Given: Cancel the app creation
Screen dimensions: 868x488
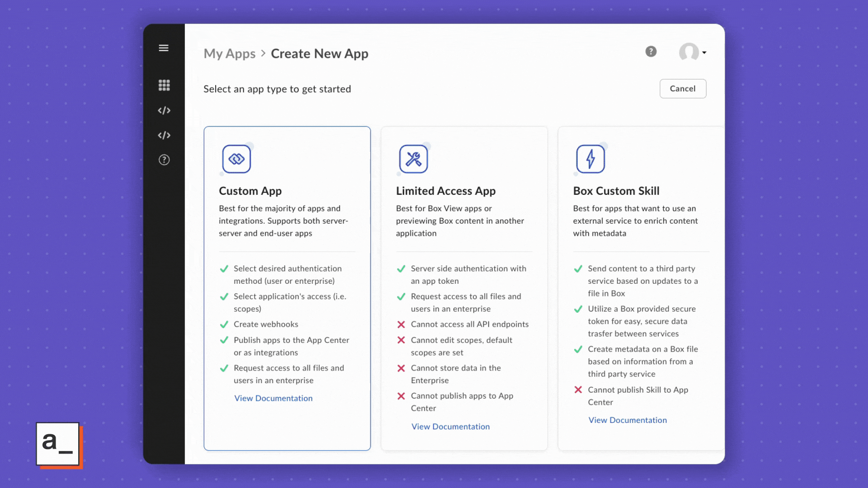Looking at the screenshot, I should 683,89.
